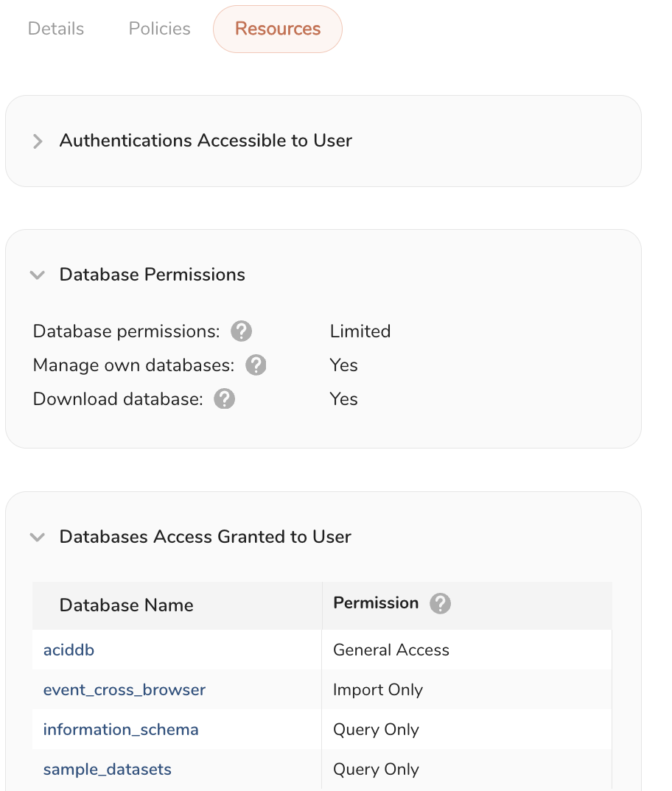Click the Database Name column header
This screenshot has height=791, width=672.
pos(127,605)
